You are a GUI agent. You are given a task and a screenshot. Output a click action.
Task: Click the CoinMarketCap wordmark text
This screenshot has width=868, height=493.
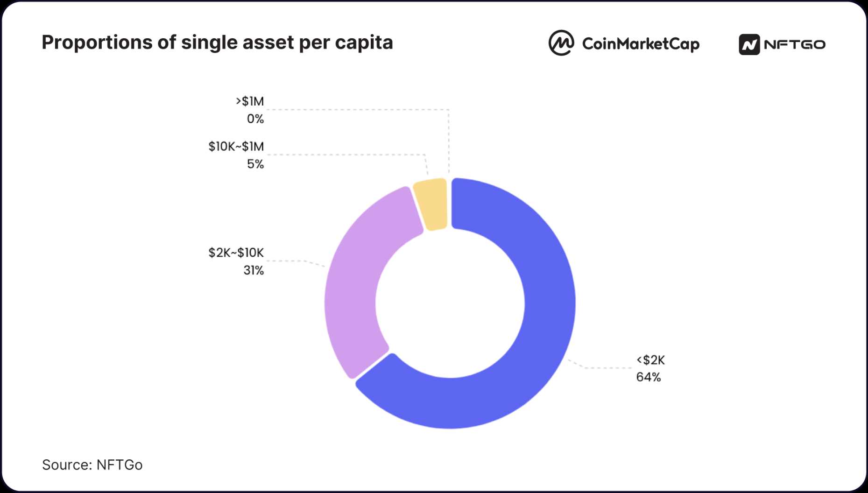[x=641, y=44]
